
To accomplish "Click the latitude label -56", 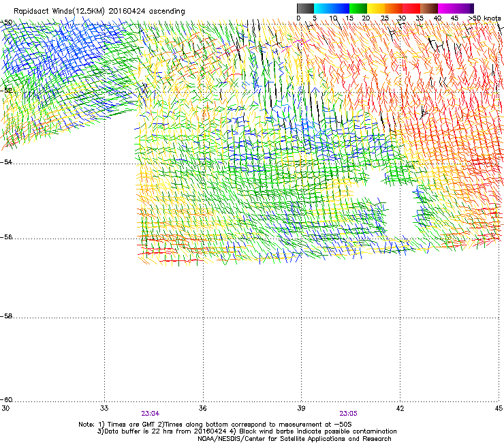I will tap(6, 237).
